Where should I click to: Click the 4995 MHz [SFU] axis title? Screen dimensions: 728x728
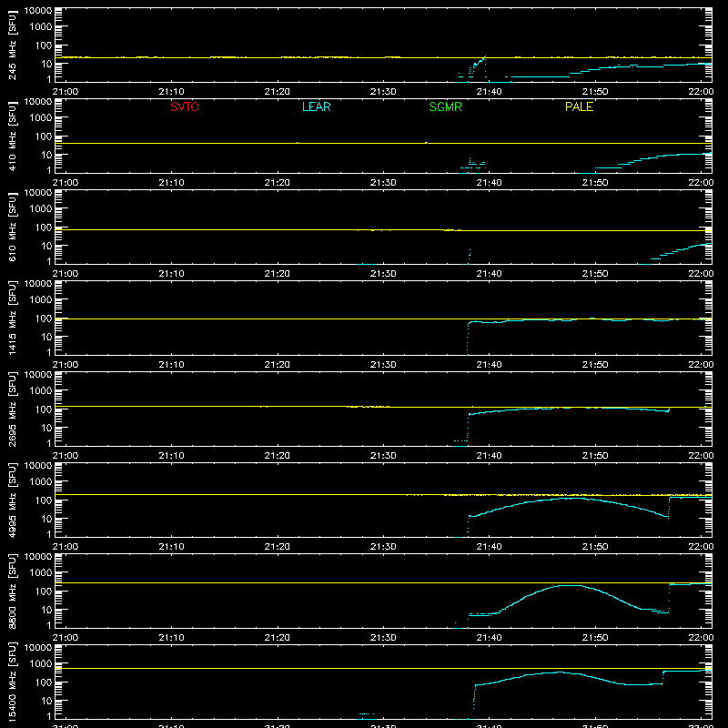coord(13,500)
